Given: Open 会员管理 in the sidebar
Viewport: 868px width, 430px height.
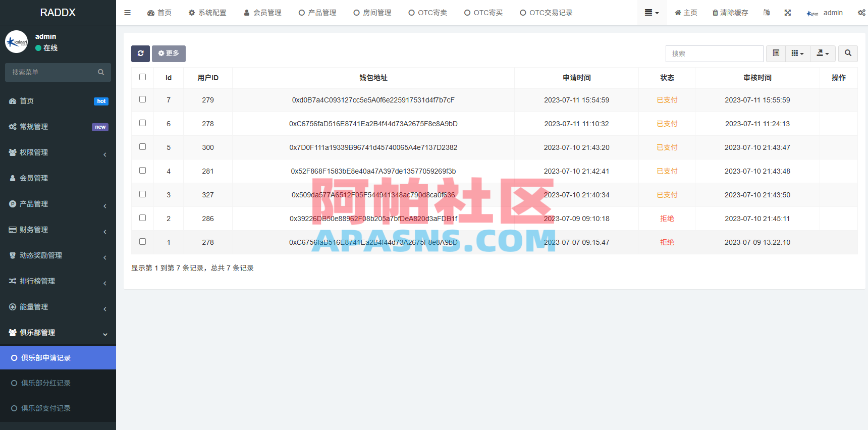Looking at the screenshot, I should click(x=58, y=178).
